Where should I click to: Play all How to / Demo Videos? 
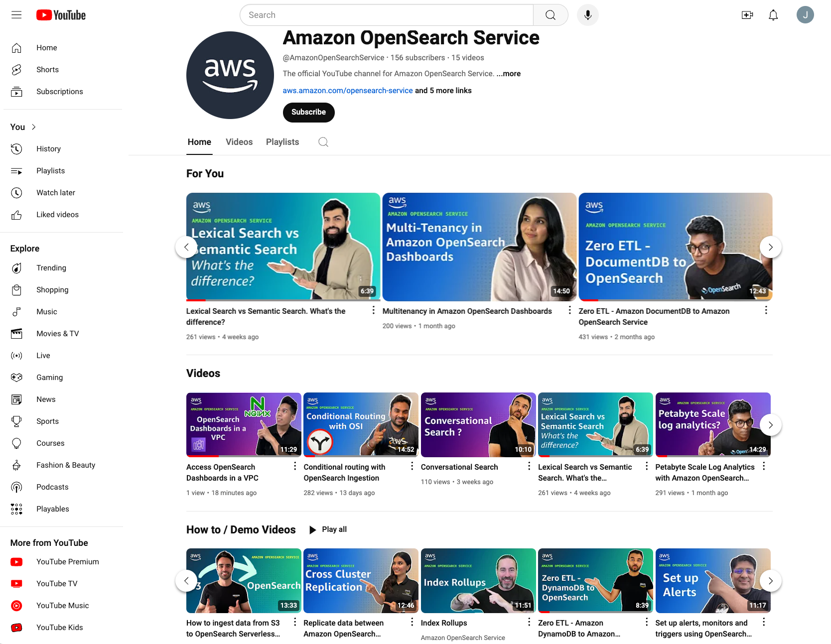pos(328,529)
